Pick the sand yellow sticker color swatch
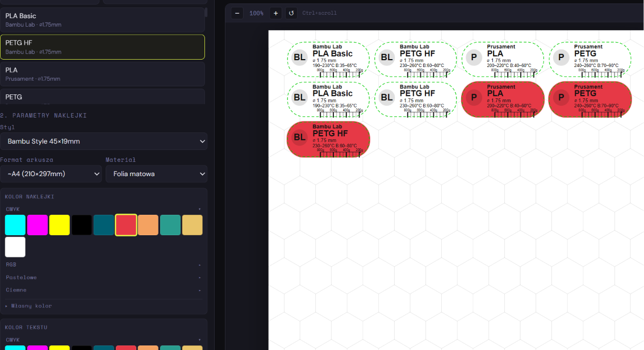This screenshot has height=350, width=644. tap(192, 225)
